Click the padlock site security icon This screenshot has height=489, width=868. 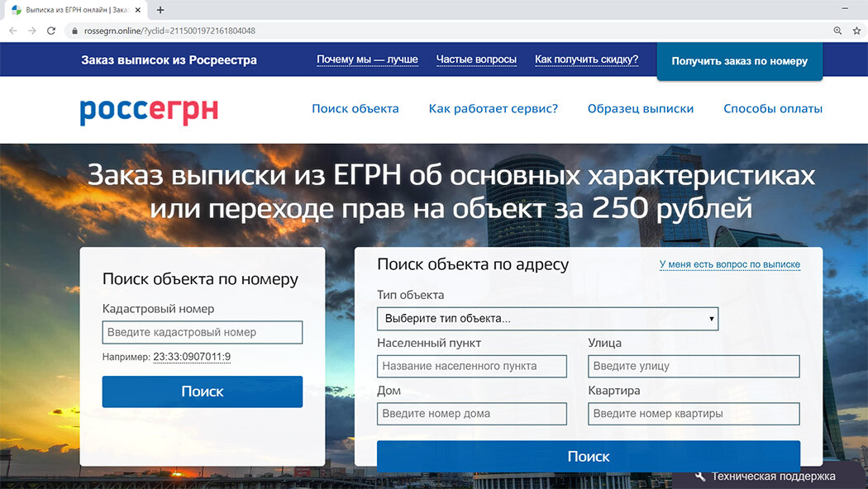click(74, 31)
